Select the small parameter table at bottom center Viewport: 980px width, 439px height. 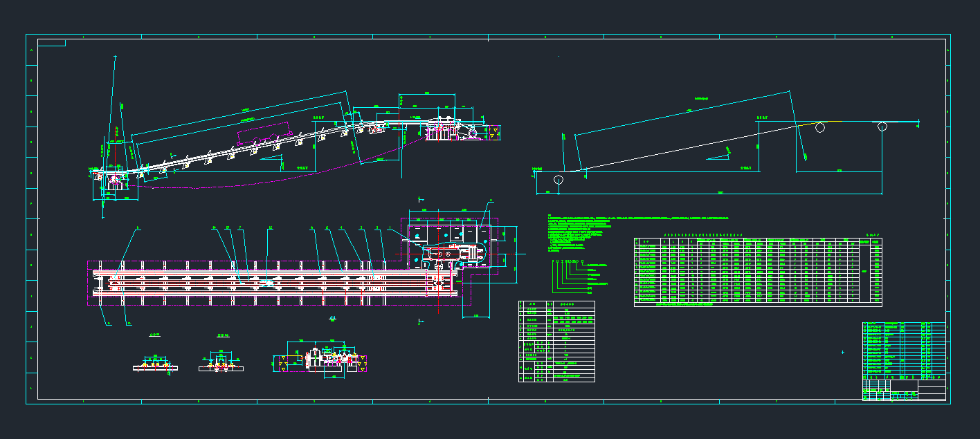click(x=556, y=342)
